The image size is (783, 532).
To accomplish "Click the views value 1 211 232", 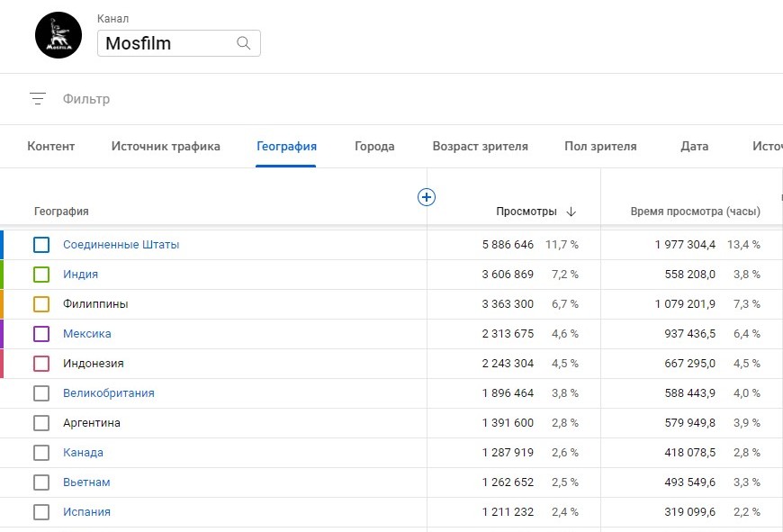I will click(x=508, y=512).
